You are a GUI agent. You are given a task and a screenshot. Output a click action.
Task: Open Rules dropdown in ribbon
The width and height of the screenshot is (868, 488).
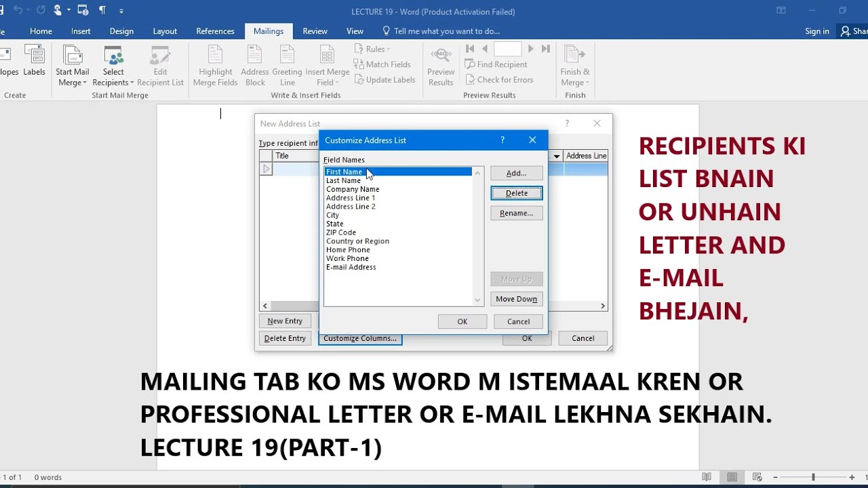coord(372,49)
